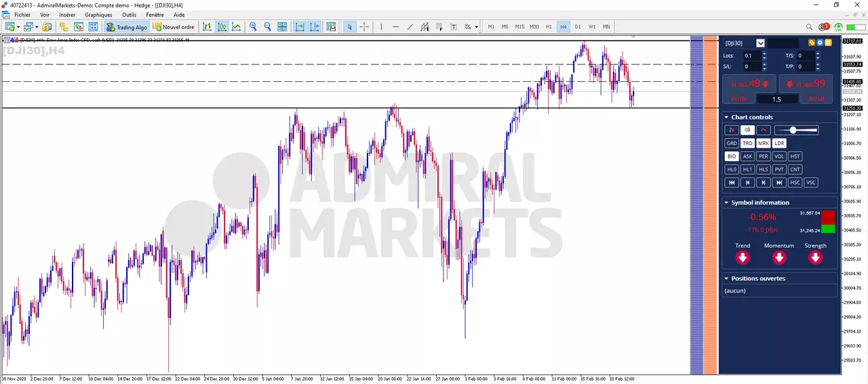Select the crosshair tool
The image size is (868, 384).
click(x=364, y=27)
